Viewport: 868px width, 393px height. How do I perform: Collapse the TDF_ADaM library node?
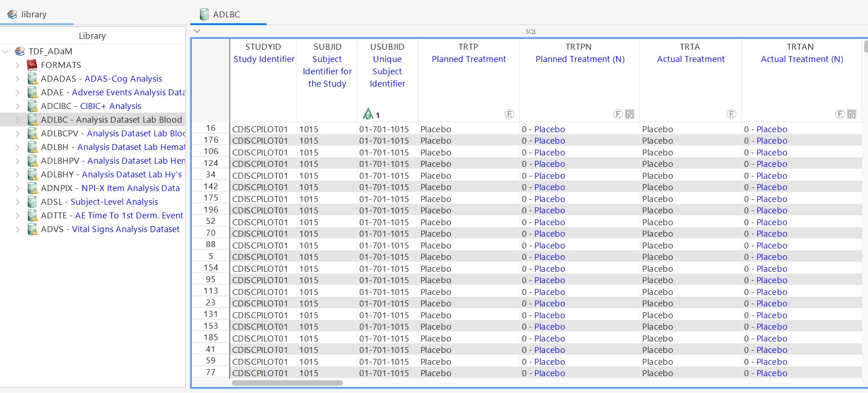tap(5, 52)
